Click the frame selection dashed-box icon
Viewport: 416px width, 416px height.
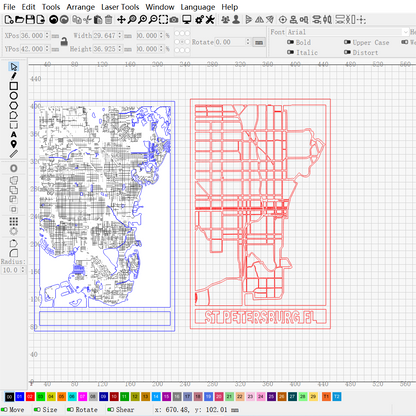pyautogui.click(x=163, y=20)
